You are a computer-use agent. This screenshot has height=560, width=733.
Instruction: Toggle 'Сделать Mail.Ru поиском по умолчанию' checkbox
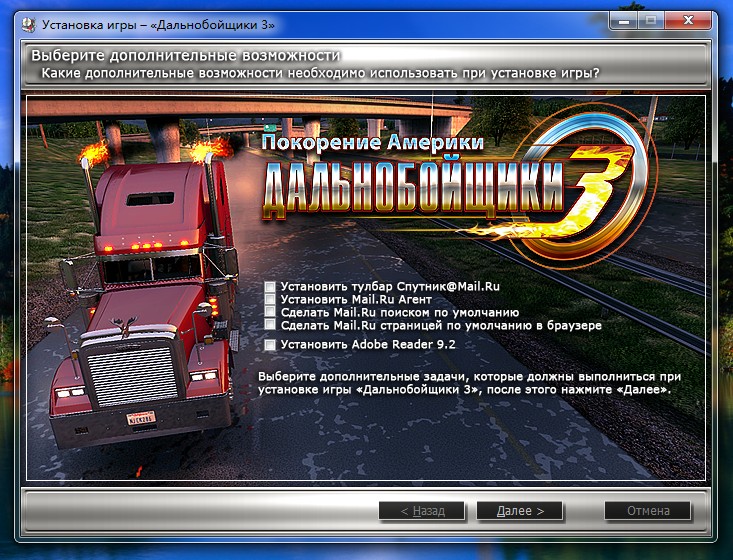click(270, 313)
